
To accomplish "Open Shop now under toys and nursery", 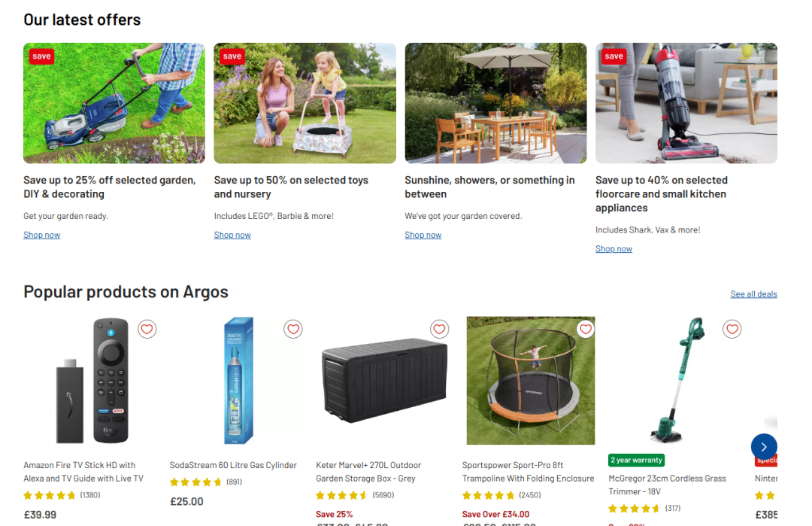I will tap(232, 235).
